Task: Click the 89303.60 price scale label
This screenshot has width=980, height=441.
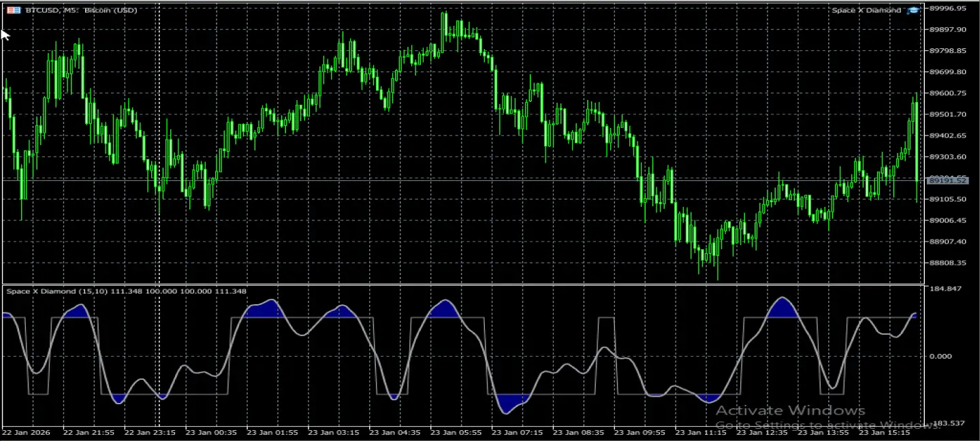Action: click(947, 157)
